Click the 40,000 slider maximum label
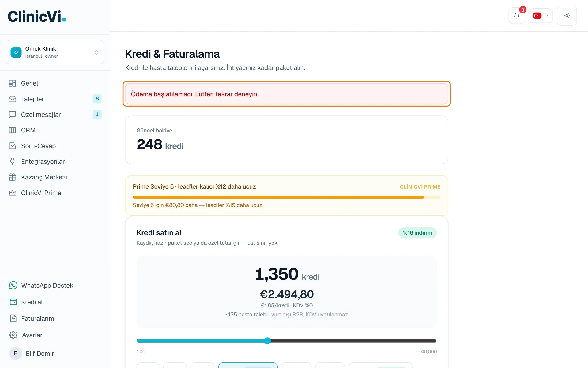Image resolution: width=588 pixels, height=368 pixels. click(x=429, y=352)
